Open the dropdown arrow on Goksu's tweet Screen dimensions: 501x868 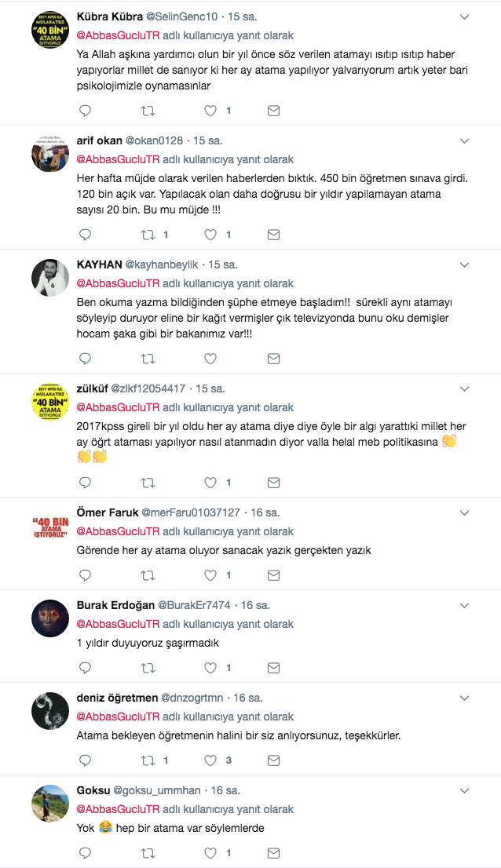click(464, 789)
